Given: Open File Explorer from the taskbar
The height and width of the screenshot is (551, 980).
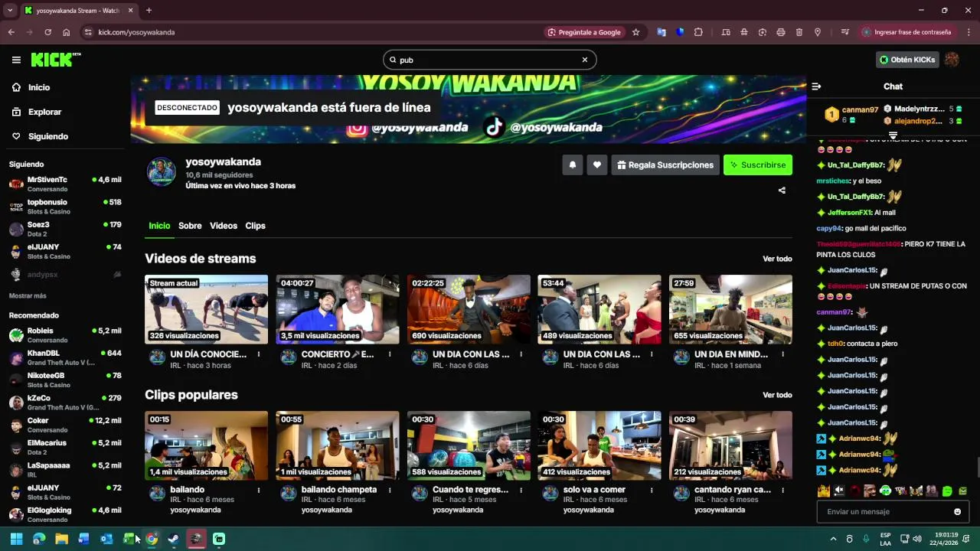Looking at the screenshot, I should click(x=61, y=539).
